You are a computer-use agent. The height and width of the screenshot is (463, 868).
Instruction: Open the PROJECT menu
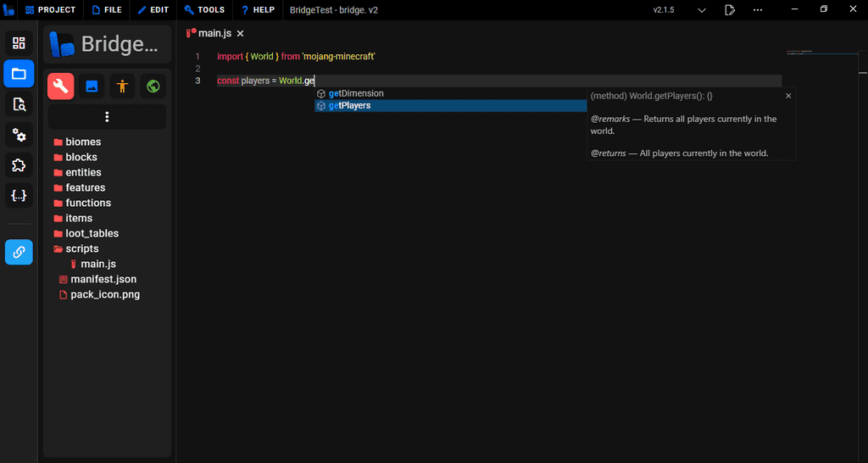click(49, 10)
